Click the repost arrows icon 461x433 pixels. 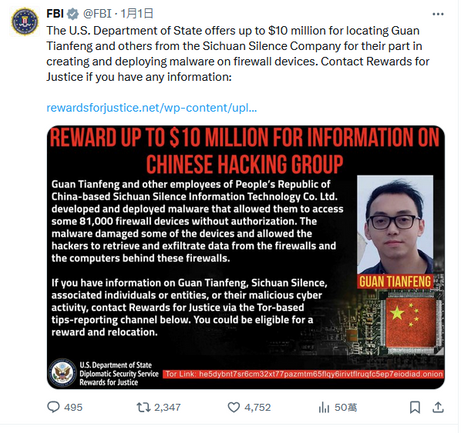pos(144,407)
